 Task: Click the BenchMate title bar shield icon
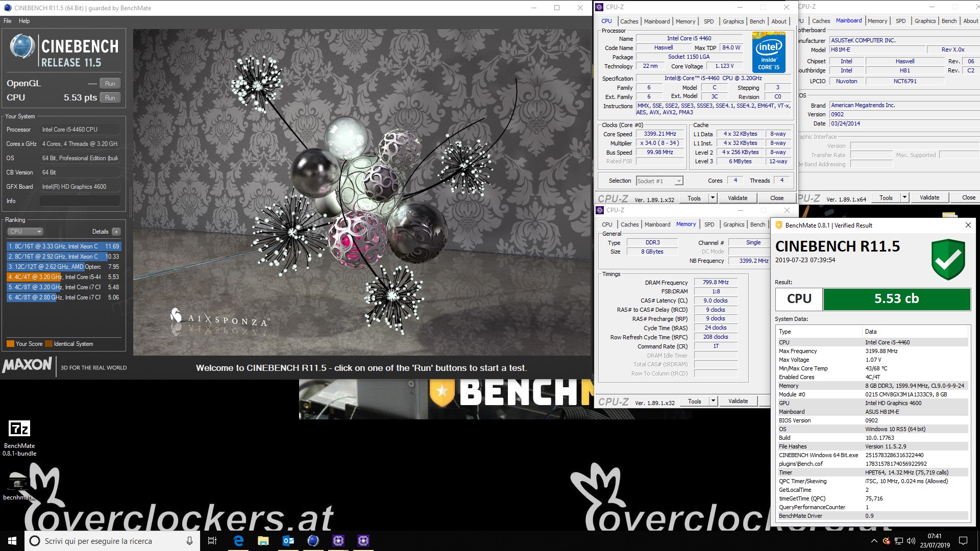778,225
